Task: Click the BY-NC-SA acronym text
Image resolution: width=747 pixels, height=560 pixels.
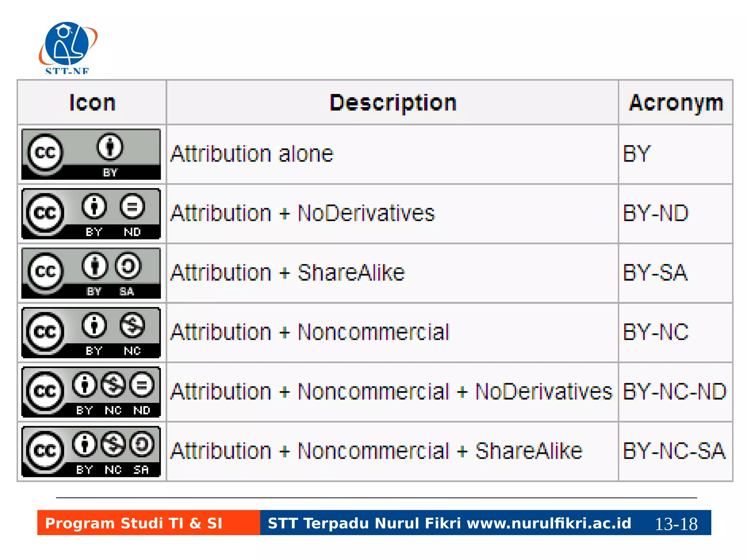Action: pyautogui.click(x=674, y=451)
